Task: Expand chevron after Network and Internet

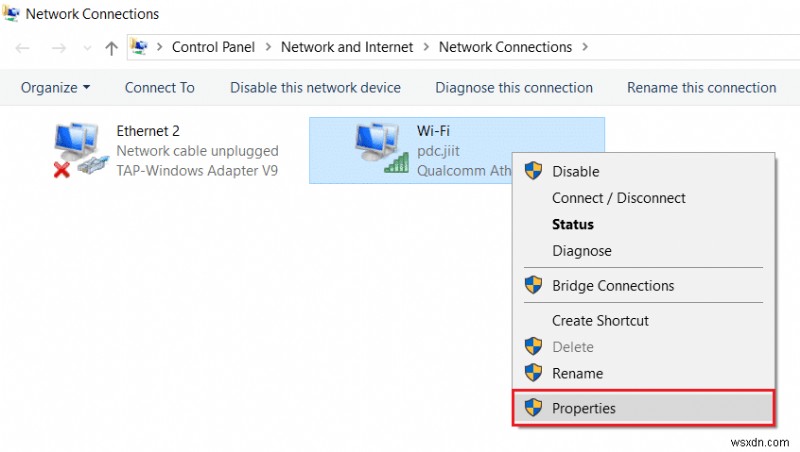Action: [427, 47]
